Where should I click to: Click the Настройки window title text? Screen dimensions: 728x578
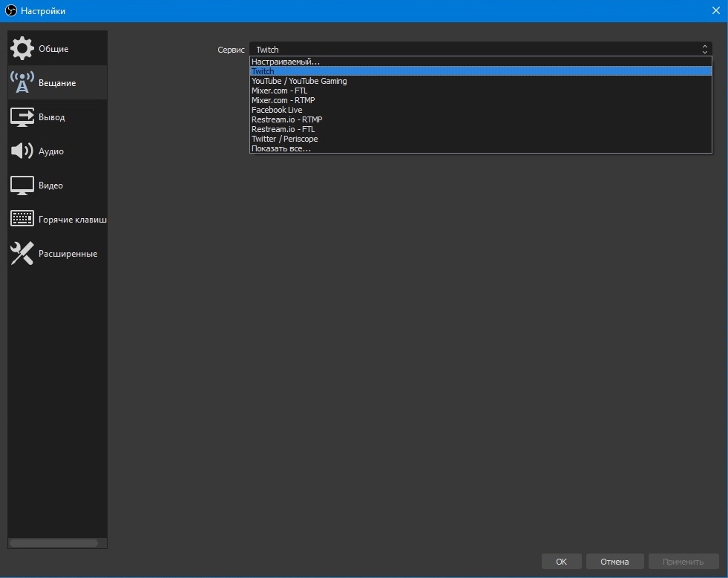pos(43,10)
